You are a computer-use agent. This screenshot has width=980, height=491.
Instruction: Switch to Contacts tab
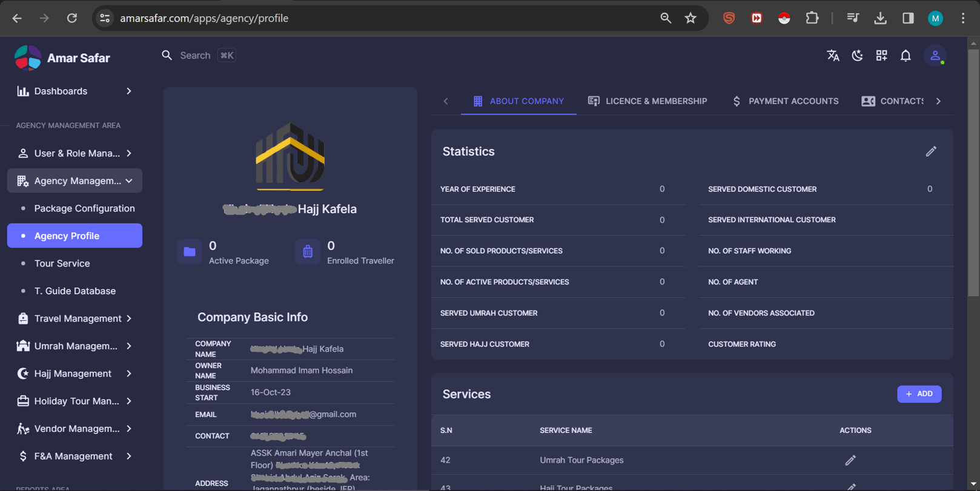pos(892,101)
